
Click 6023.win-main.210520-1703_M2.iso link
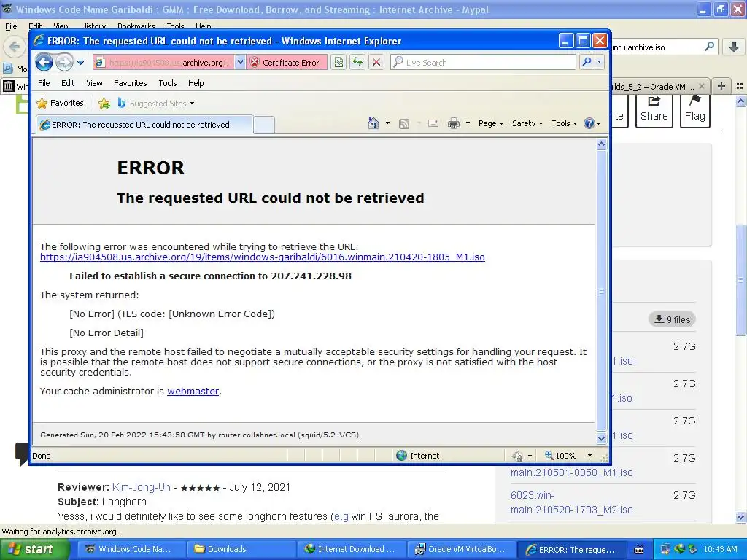point(572,502)
